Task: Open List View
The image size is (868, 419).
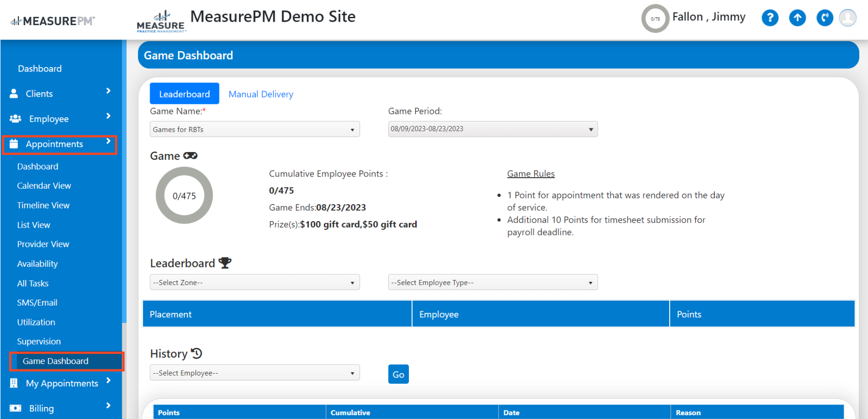Action: pyautogui.click(x=34, y=225)
